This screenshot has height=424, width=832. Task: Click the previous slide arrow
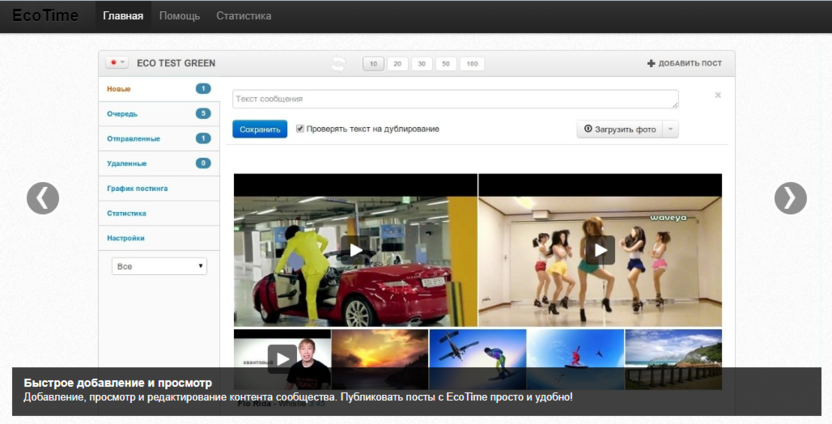(42, 198)
